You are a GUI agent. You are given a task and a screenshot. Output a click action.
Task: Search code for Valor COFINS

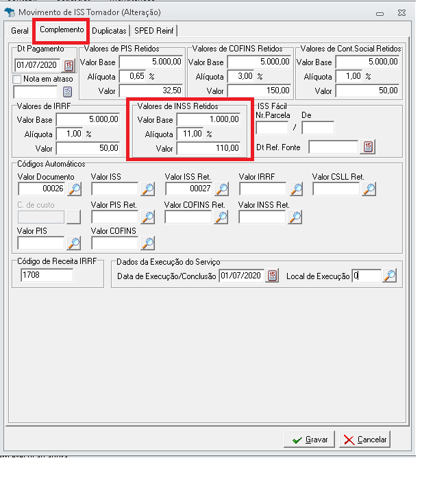[148, 243]
